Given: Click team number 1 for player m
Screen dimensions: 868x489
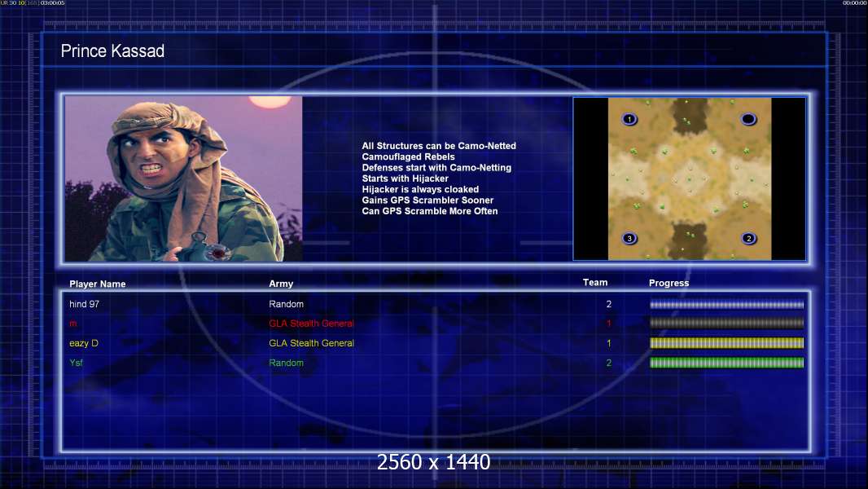Looking at the screenshot, I should tap(609, 324).
